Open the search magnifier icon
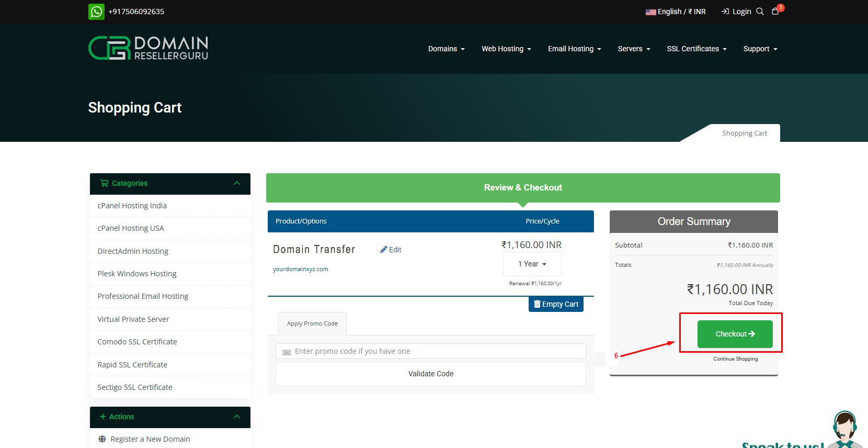868x448 pixels. point(760,12)
